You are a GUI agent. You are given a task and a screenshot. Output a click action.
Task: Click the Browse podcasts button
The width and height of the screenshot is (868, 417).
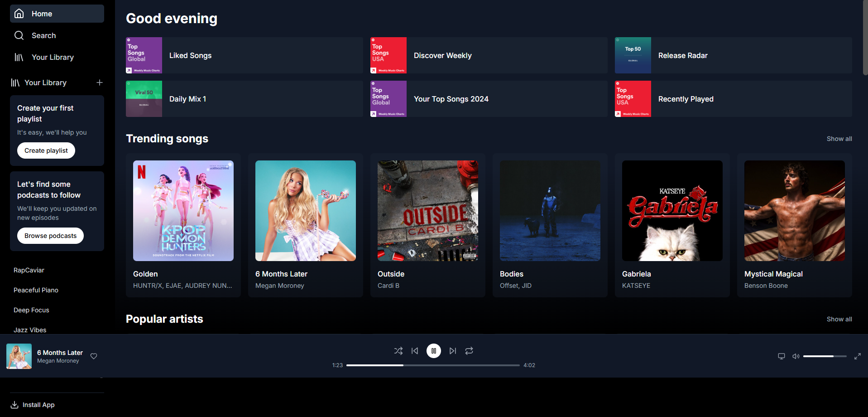50,235
